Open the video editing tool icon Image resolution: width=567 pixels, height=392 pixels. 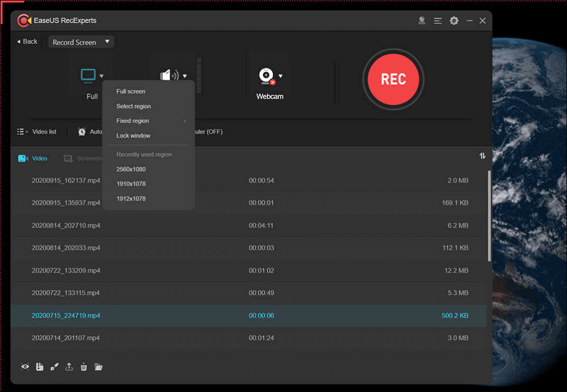(54, 367)
